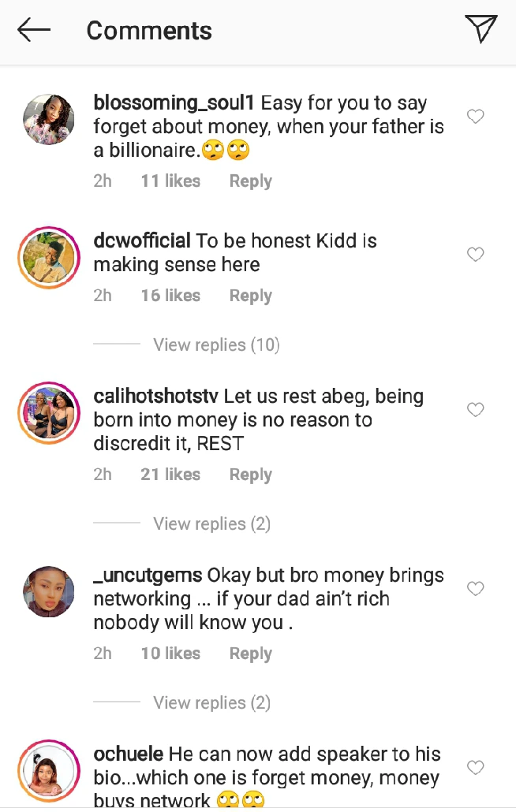Like calihotshotstv's comment with the heart
Image resolution: width=516 pixels, height=812 pixels.
[475, 410]
